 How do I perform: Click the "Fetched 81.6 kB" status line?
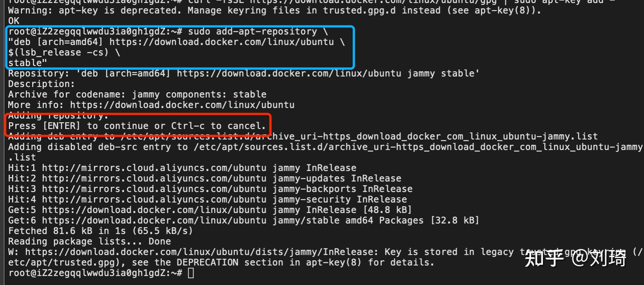pyautogui.click(x=100, y=231)
